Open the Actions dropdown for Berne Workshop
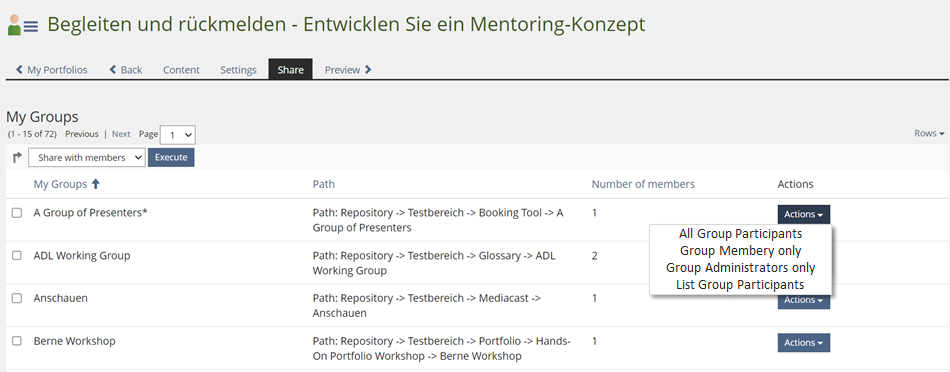Screen dimensions: 950x372 tap(803, 342)
